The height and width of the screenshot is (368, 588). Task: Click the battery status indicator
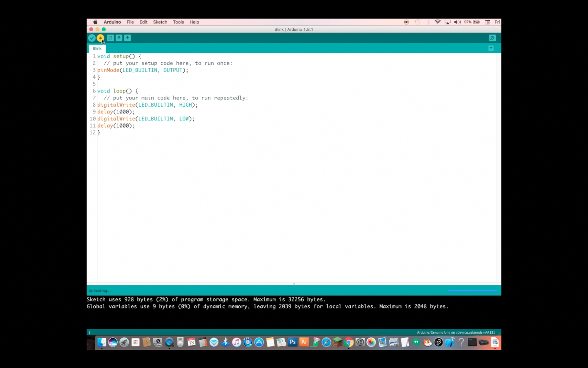tap(472, 22)
